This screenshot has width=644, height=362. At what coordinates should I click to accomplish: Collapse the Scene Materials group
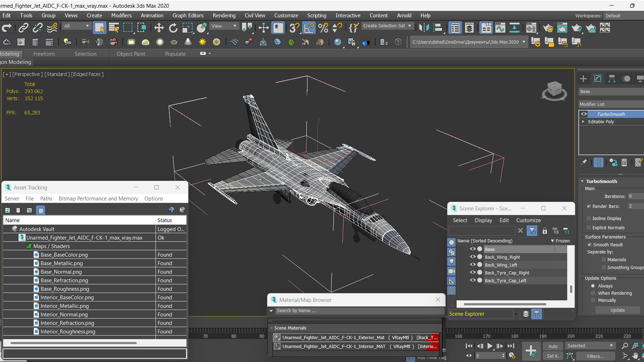click(x=272, y=328)
